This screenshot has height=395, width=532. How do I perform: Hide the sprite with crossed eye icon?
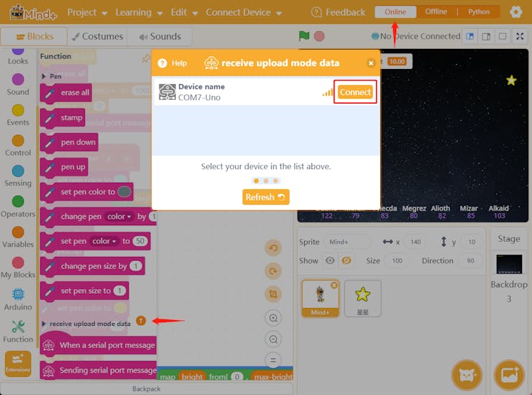(x=346, y=260)
